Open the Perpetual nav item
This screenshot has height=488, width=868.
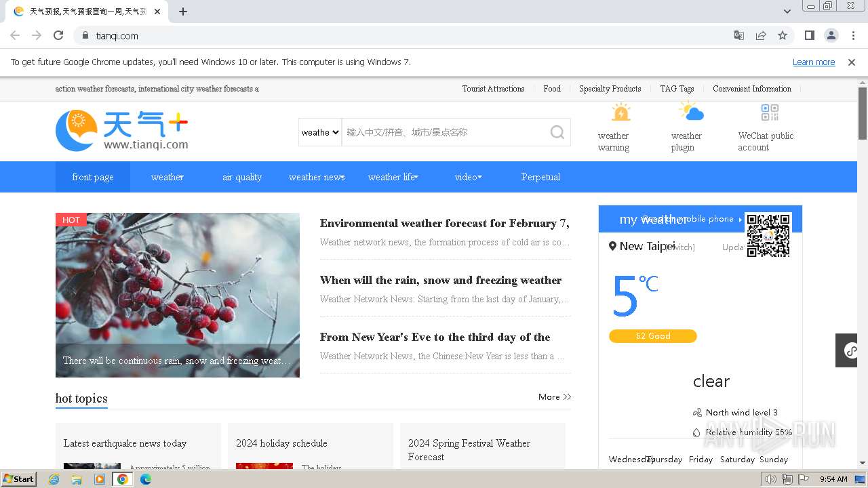tap(540, 177)
